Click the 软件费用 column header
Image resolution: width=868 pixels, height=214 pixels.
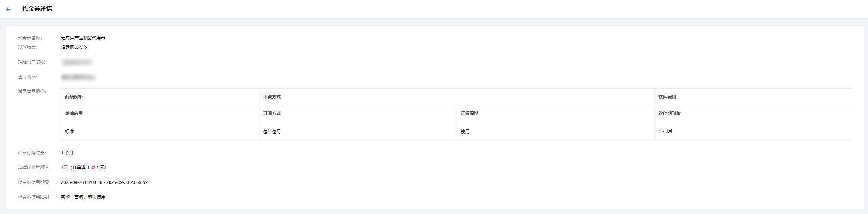[x=667, y=97]
